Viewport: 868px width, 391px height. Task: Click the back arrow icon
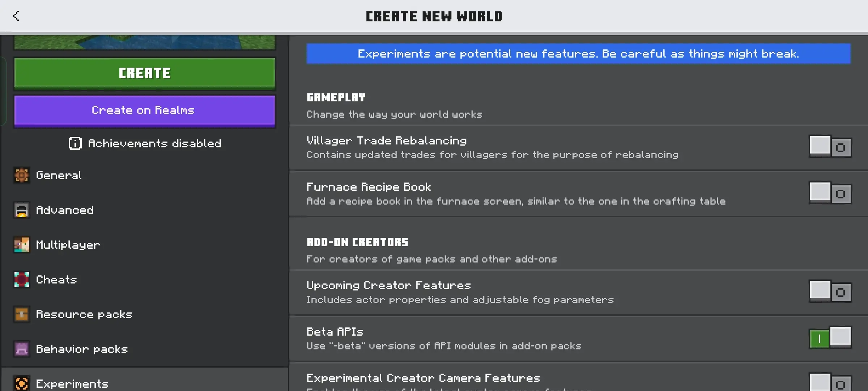(x=16, y=16)
